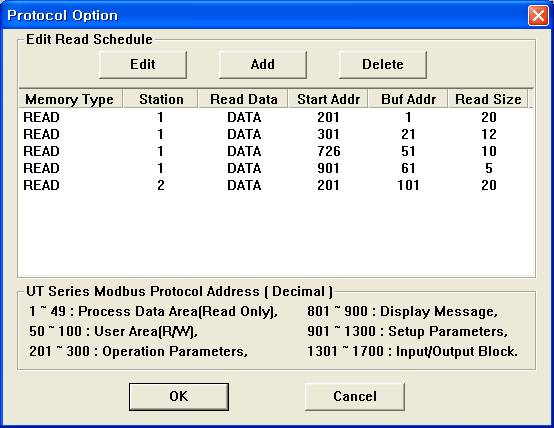The height and width of the screenshot is (428, 554).
Task: Dismiss dialog with Cancel button
Action: [x=355, y=397]
